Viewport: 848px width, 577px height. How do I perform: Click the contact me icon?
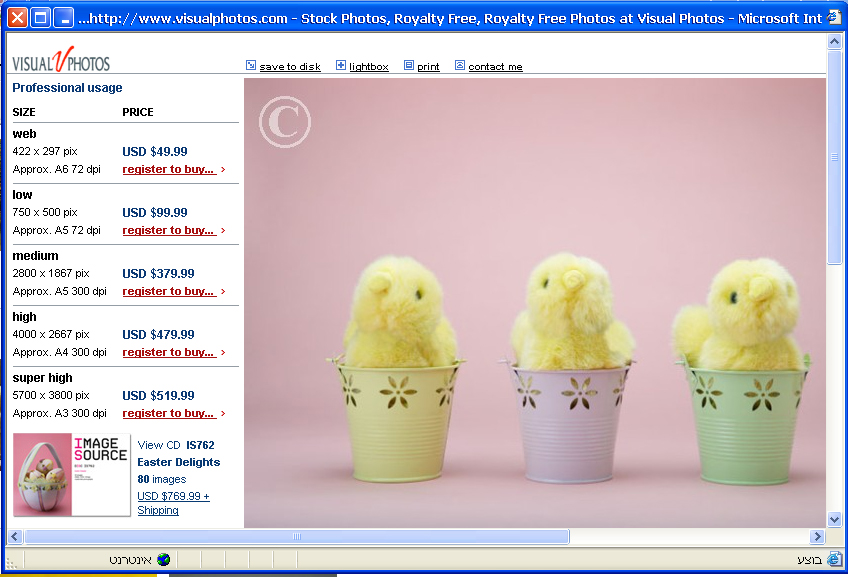[460, 65]
